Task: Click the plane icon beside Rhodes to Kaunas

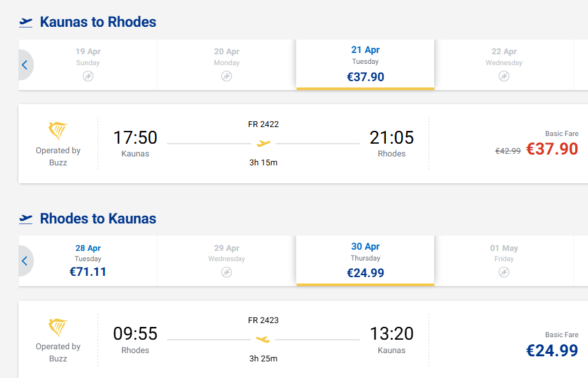Action: [26, 219]
